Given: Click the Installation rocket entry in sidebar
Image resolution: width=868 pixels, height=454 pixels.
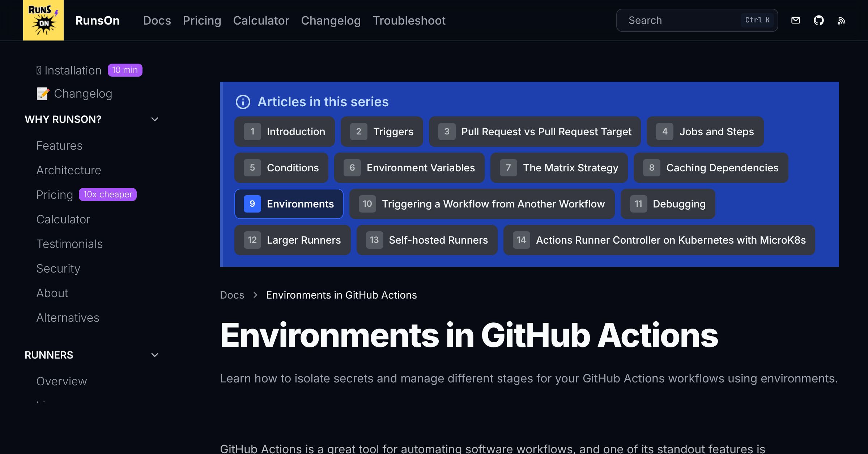Looking at the screenshot, I should coord(69,70).
